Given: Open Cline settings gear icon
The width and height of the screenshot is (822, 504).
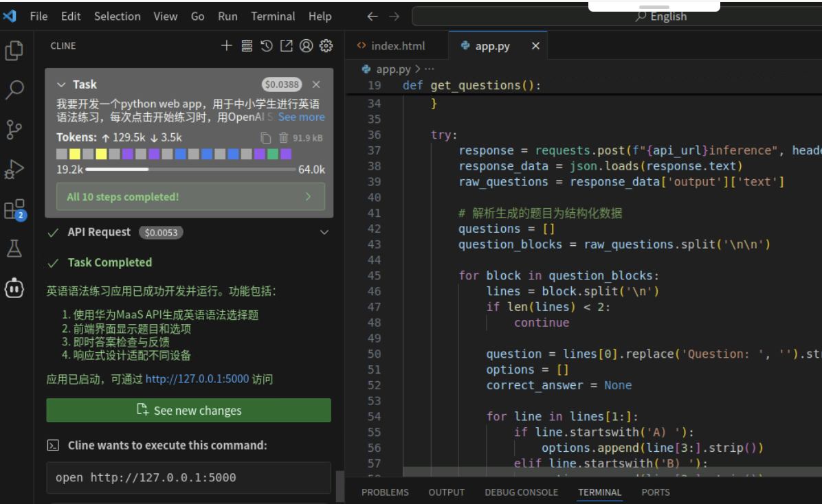Looking at the screenshot, I should 326,46.
